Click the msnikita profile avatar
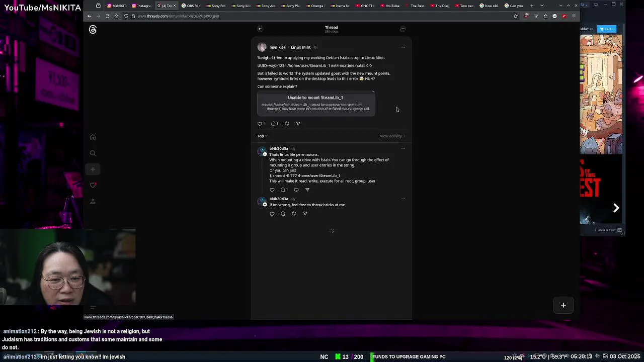 point(262,47)
